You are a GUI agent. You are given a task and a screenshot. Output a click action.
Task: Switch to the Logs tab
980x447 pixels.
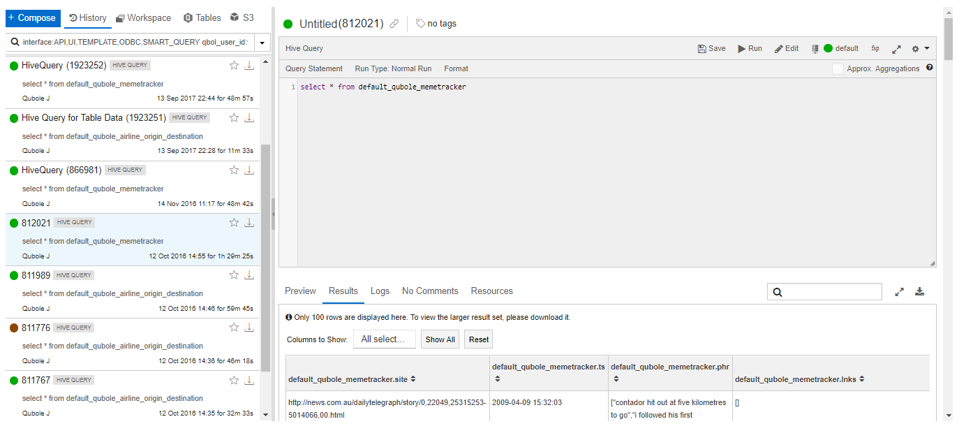pyautogui.click(x=380, y=291)
